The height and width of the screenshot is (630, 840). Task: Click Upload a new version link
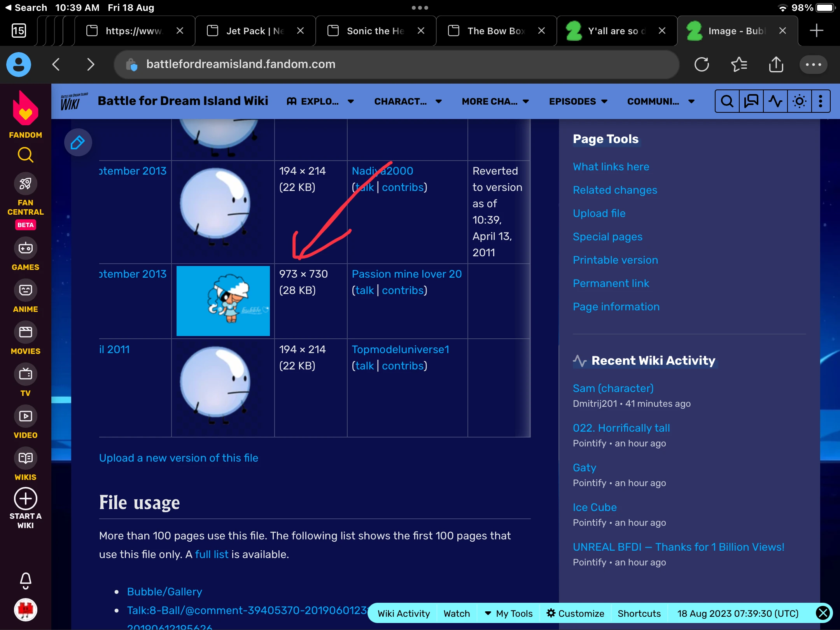[178, 458]
